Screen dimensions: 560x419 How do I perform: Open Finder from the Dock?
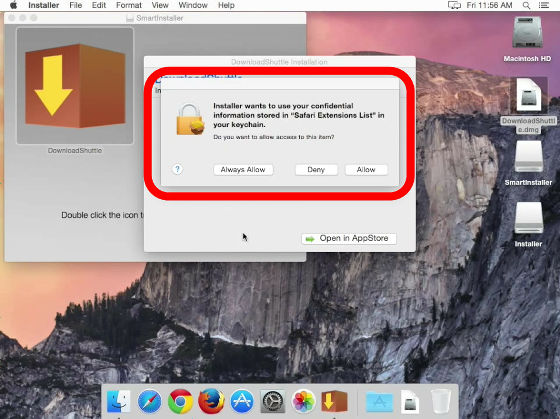point(119,401)
